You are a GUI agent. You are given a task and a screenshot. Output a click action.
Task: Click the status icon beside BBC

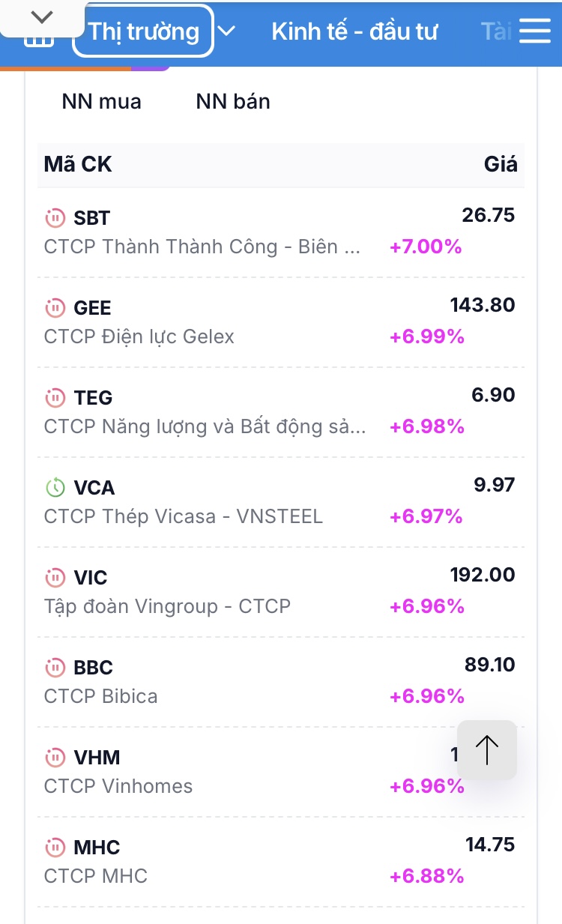[55, 668]
